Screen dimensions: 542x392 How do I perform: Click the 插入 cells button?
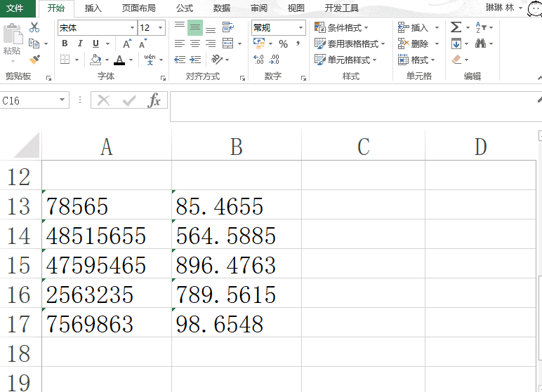pyautogui.click(x=413, y=27)
